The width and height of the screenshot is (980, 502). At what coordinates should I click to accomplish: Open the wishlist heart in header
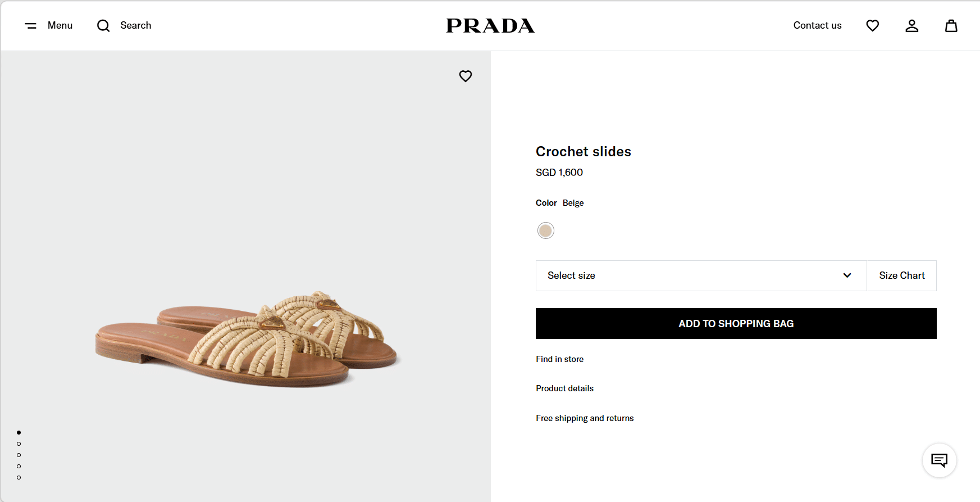coord(872,26)
